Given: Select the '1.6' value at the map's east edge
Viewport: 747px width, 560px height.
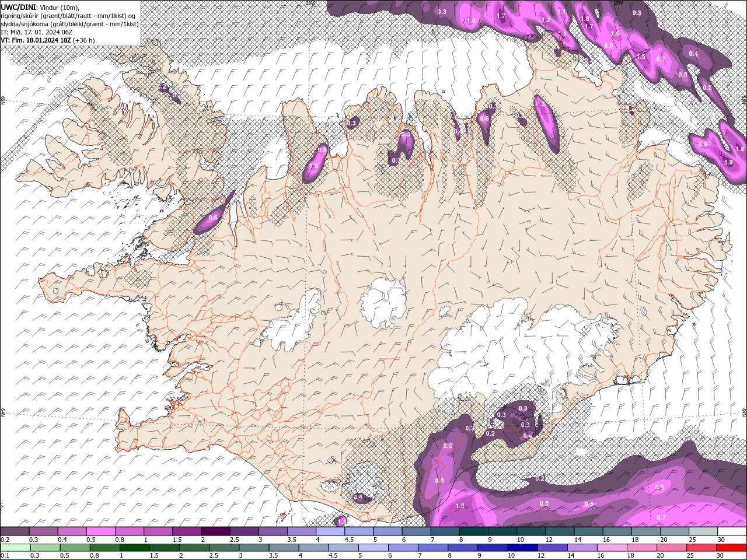Looking at the screenshot, I should 740,149.
